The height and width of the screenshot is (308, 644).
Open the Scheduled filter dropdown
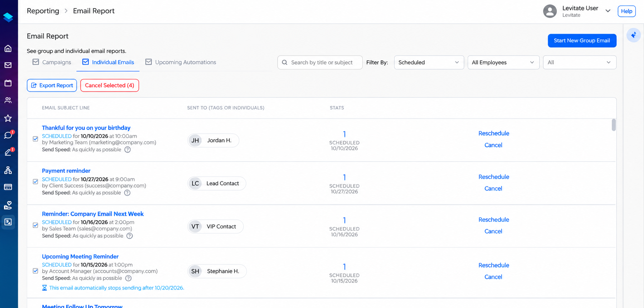click(x=429, y=62)
